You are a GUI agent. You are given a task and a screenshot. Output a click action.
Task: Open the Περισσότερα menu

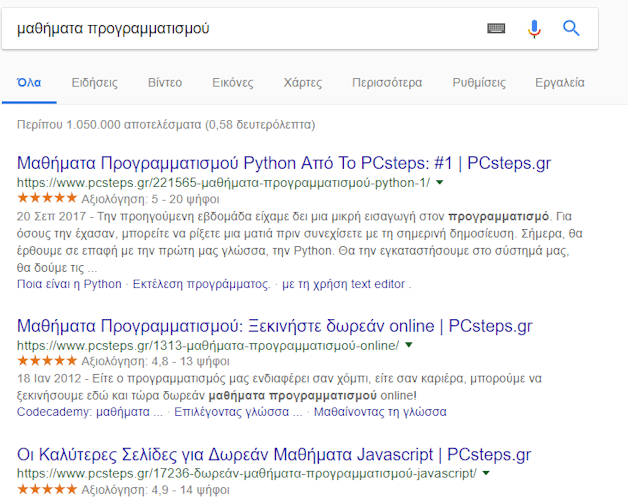coord(387,83)
